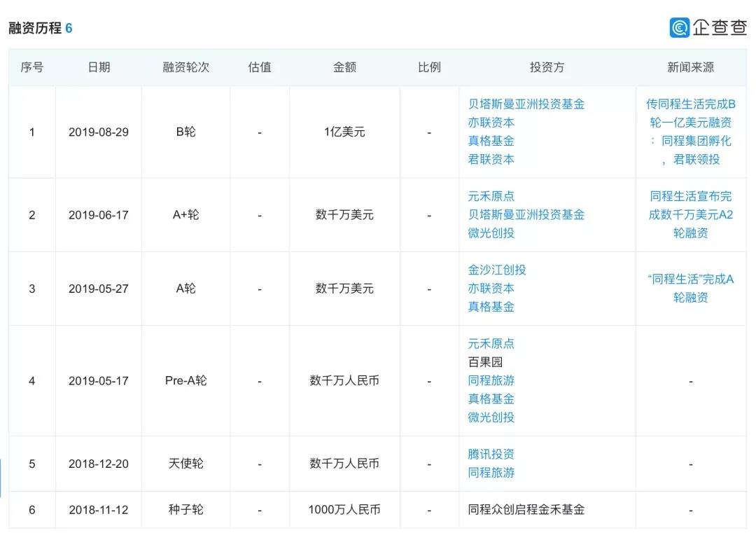Select date cell 2019-05-17
The height and width of the screenshot is (547, 756).
pyautogui.click(x=99, y=381)
